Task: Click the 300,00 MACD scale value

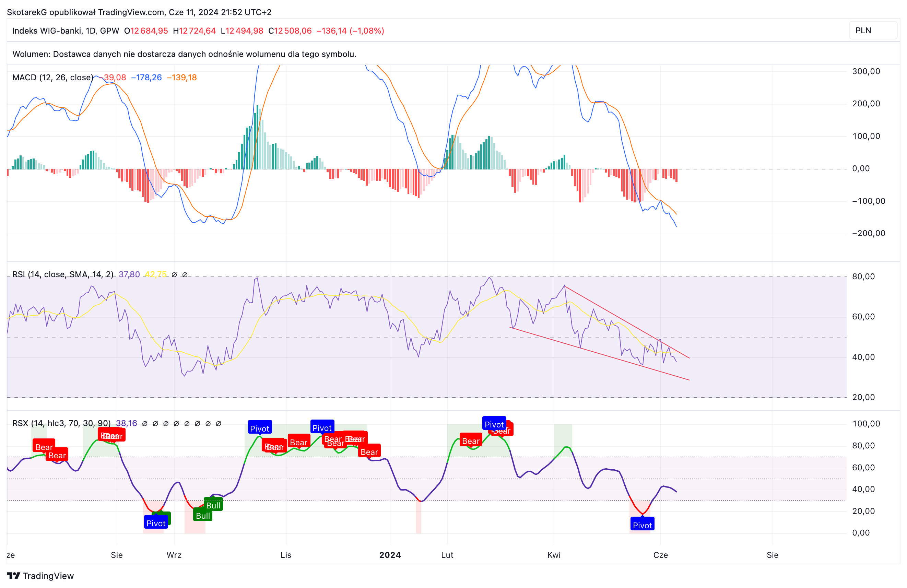Action: [x=866, y=71]
